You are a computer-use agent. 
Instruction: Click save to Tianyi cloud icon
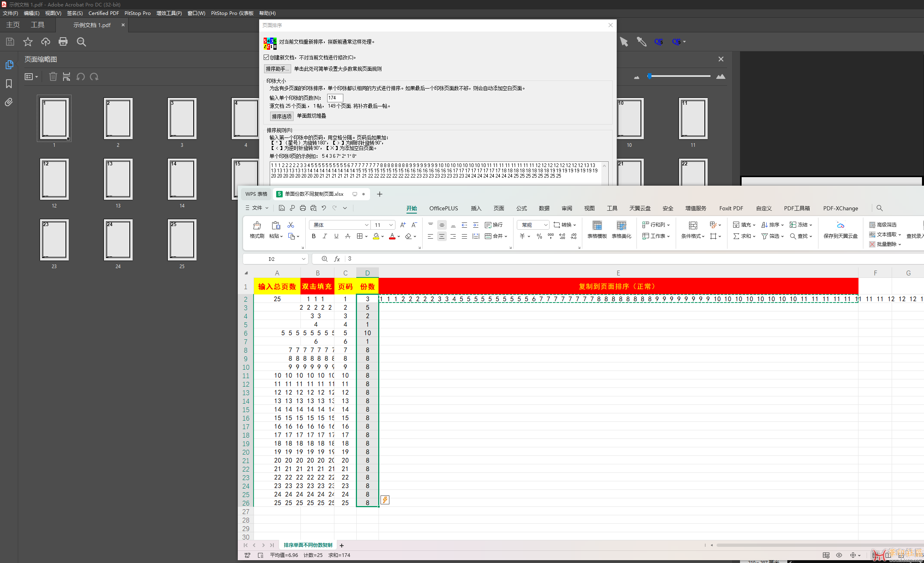pyautogui.click(x=840, y=226)
